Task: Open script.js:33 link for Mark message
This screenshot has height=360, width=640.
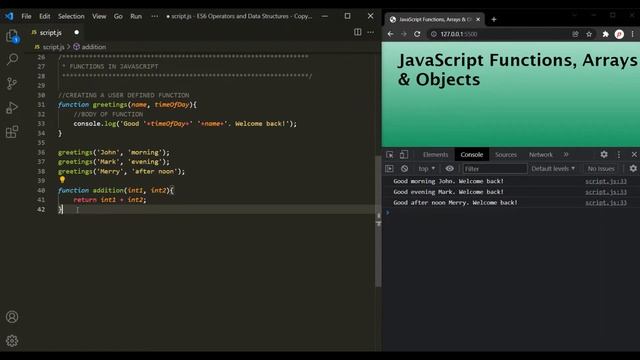Action: pos(606,192)
